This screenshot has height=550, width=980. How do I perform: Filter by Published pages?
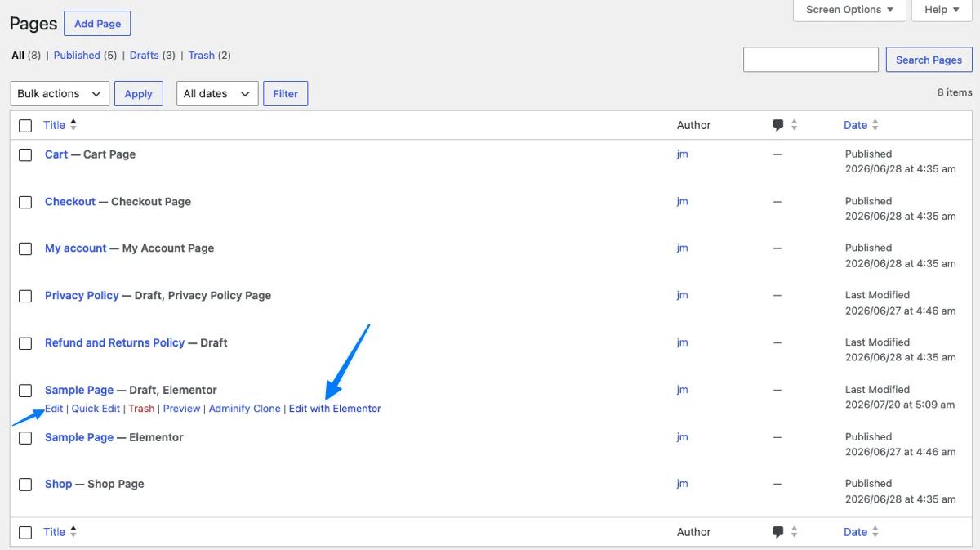coord(77,56)
